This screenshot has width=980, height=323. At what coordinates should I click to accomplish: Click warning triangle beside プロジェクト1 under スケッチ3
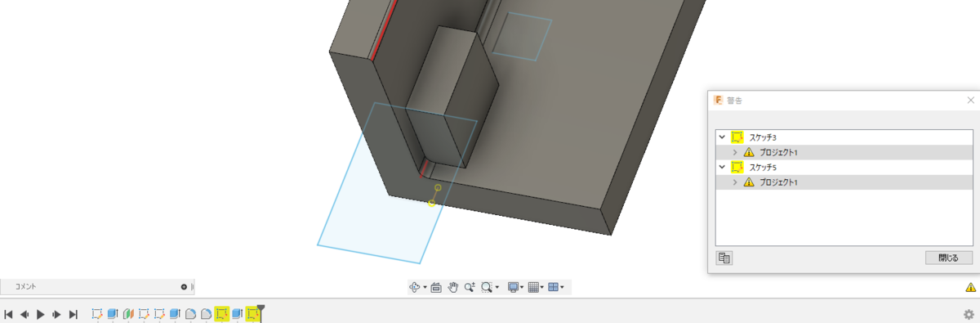coord(749,152)
